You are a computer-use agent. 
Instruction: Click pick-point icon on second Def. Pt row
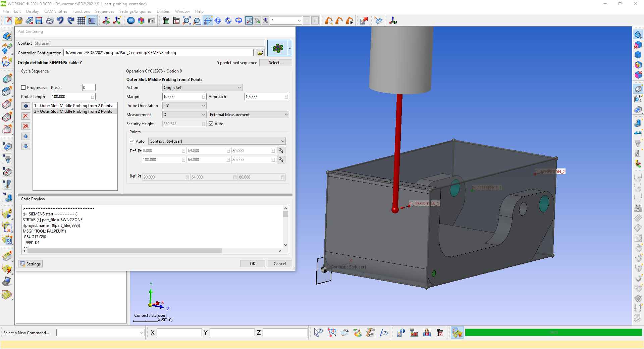(281, 160)
